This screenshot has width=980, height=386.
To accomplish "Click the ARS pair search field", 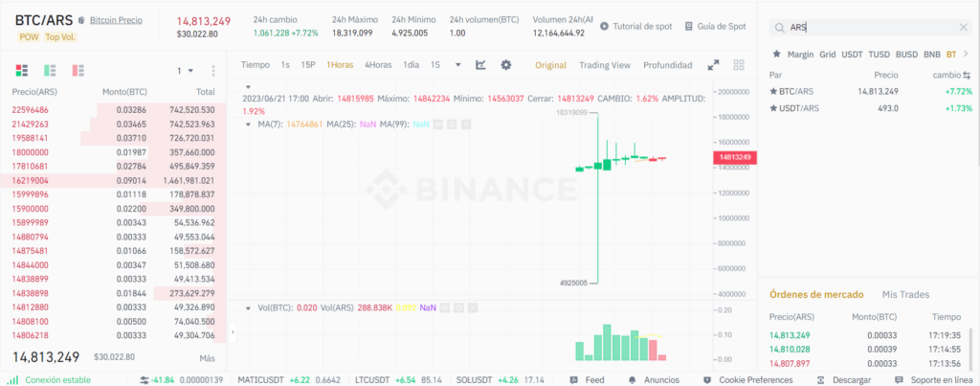I will click(x=861, y=29).
